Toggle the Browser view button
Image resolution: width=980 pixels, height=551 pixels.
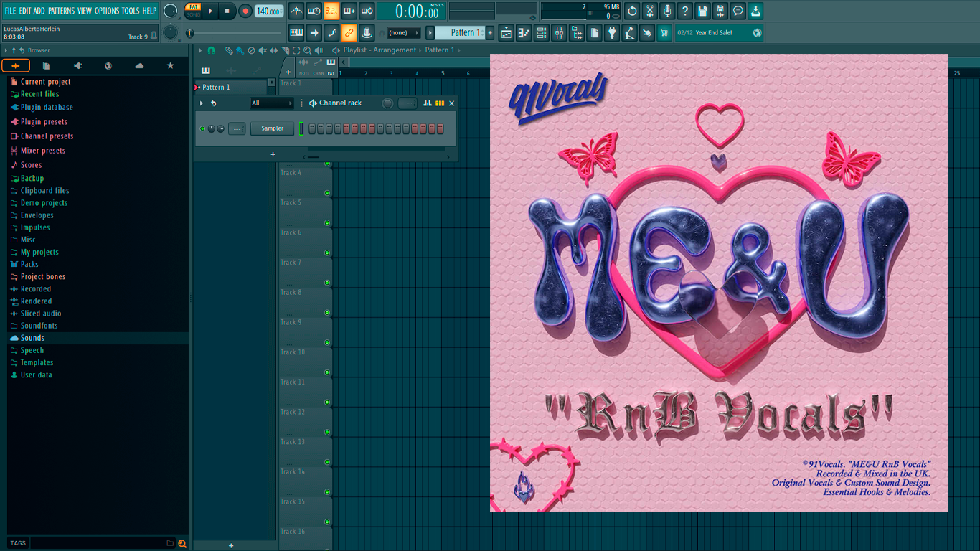(x=577, y=32)
